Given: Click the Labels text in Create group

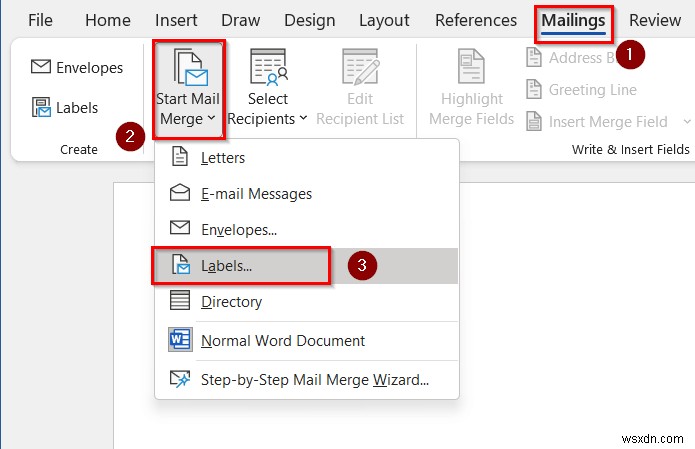Looking at the screenshot, I should tap(77, 108).
